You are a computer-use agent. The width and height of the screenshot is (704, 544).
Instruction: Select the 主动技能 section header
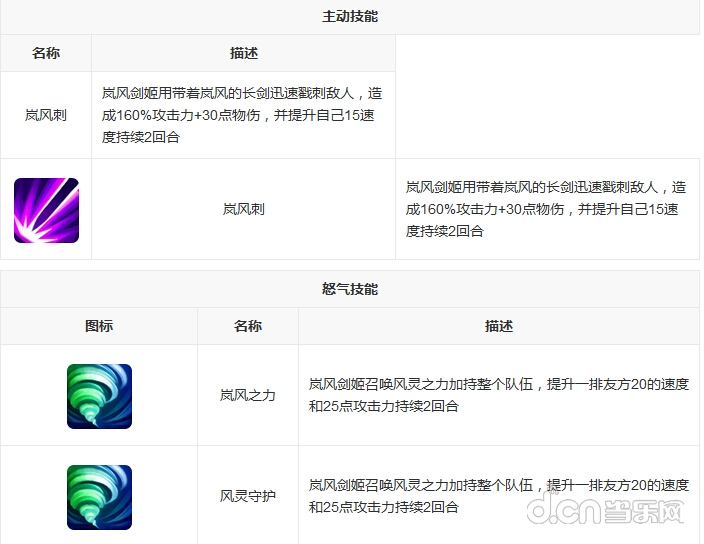(349, 17)
